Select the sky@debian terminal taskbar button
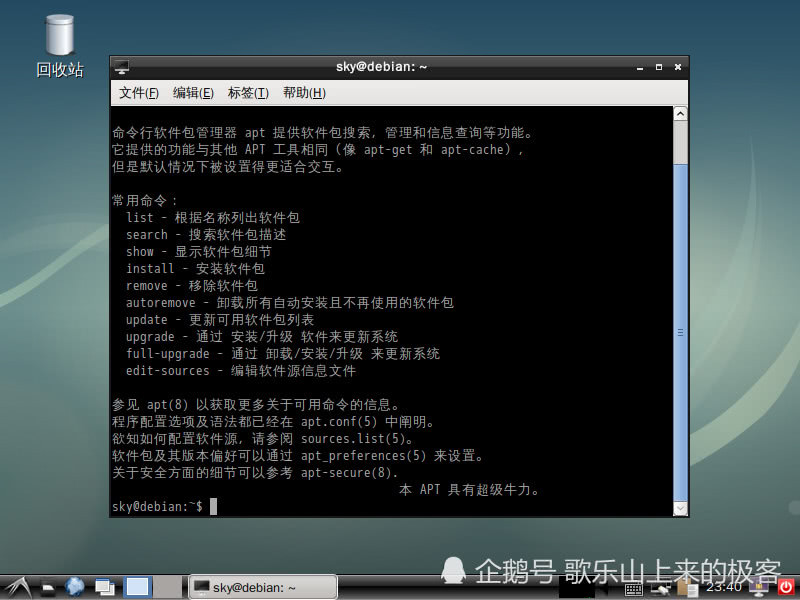Viewport: 800px width, 600px height. pos(263,587)
